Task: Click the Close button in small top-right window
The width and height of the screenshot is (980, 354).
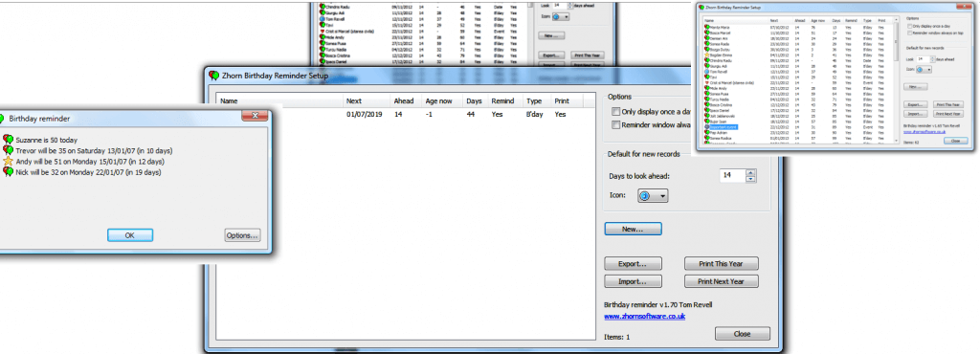Action: 956,141
